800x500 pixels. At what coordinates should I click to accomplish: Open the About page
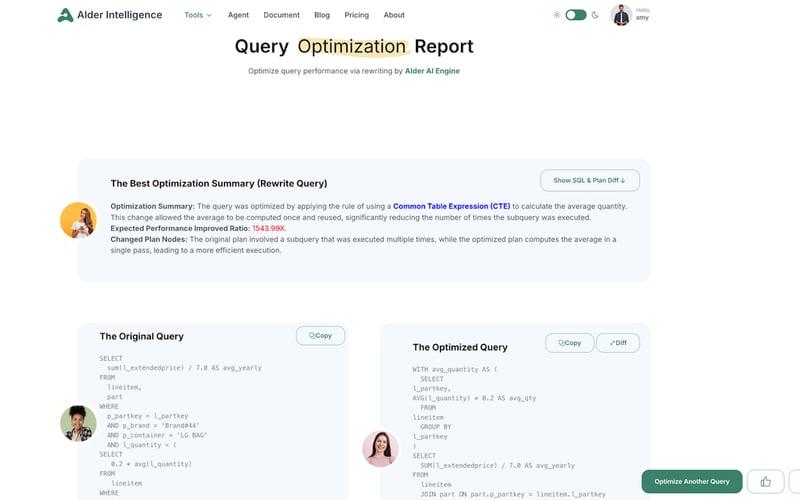(x=394, y=15)
